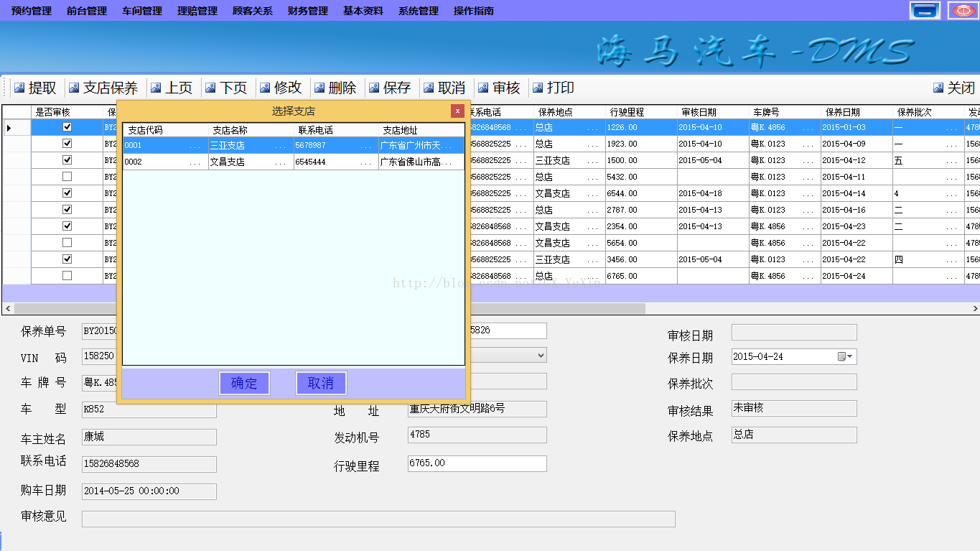980x551 pixels.
Task: Click the 保存 save toolbar icon
Action: point(374,88)
